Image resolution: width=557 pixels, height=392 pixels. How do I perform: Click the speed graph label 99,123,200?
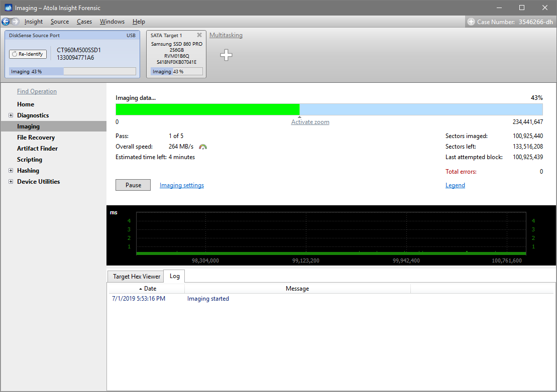(306, 260)
